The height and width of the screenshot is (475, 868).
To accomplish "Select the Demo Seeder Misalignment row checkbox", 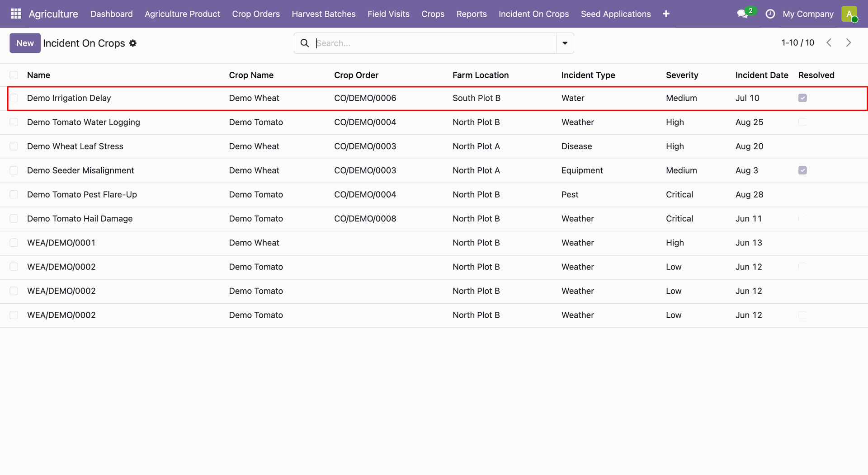I will click(x=14, y=170).
